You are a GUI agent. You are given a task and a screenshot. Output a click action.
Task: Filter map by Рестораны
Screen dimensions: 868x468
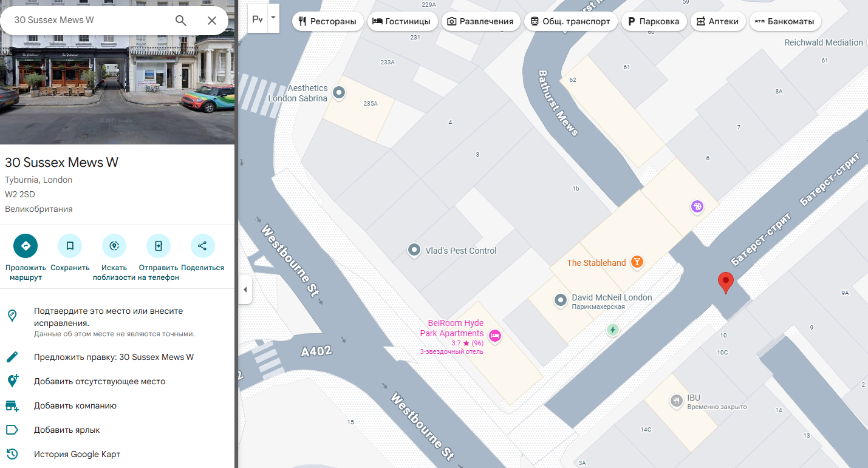pos(327,21)
